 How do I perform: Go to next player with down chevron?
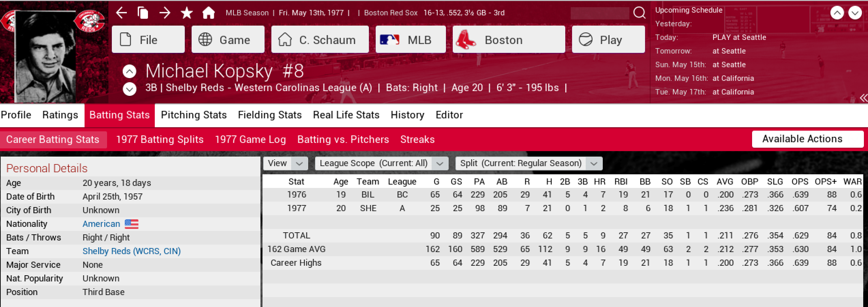click(x=130, y=89)
